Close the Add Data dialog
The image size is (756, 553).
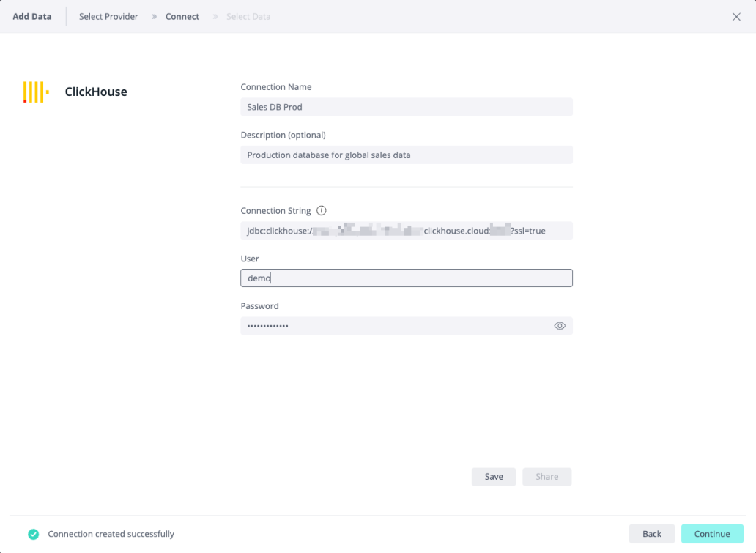point(736,17)
